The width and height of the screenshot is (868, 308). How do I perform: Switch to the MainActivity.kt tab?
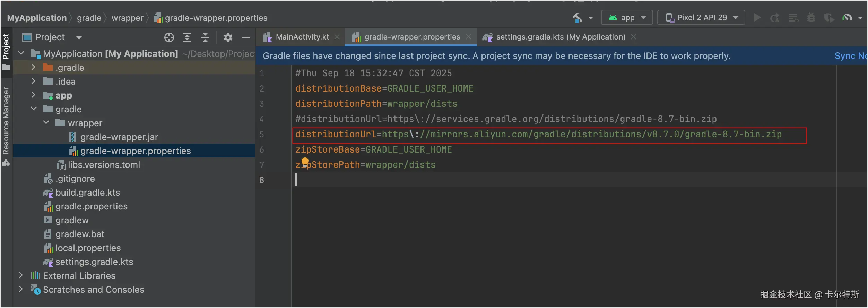coord(302,37)
